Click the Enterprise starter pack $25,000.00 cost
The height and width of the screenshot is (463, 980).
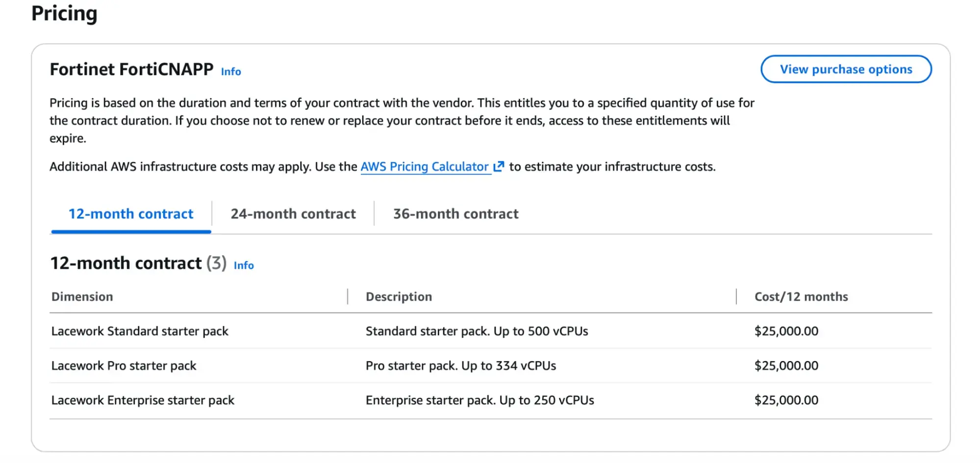point(786,400)
